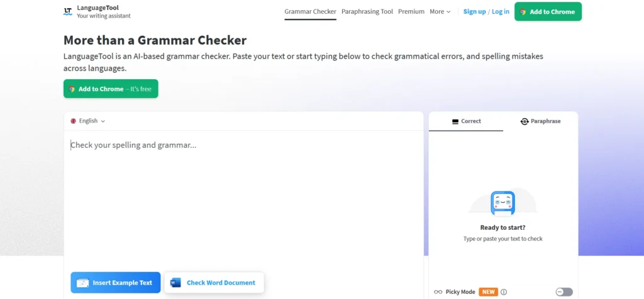Open Paraphrasing Tool from navigation
Screen dimensions: 644x299
367,11
